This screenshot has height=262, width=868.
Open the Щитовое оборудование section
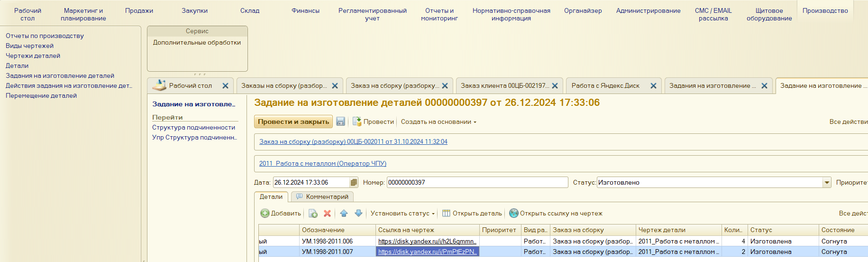click(769, 14)
